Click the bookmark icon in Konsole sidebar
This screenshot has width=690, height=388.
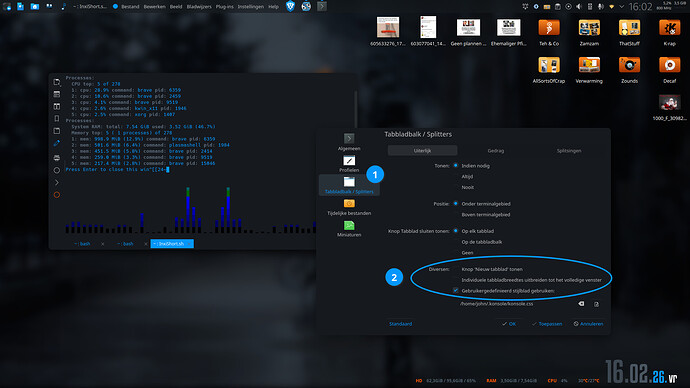click(x=57, y=119)
